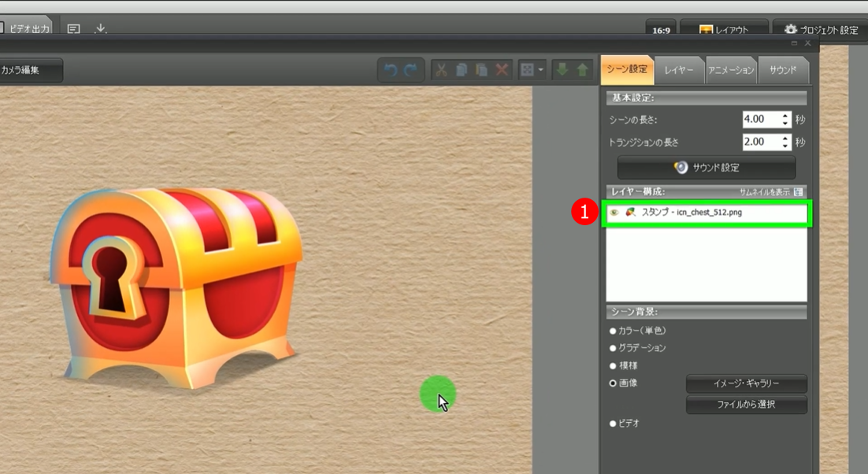This screenshot has width=868, height=474.
Task: Switch to the レイヤー tab
Action: (x=678, y=70)
